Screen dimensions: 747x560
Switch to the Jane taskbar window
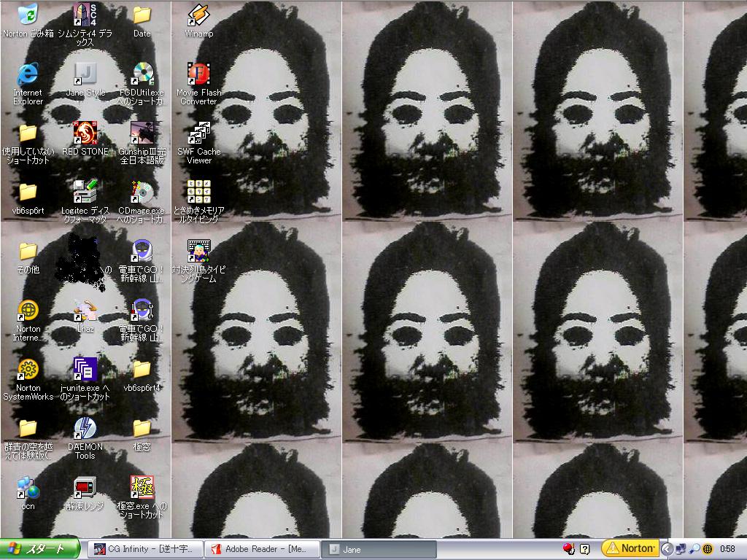click(379, 549)
